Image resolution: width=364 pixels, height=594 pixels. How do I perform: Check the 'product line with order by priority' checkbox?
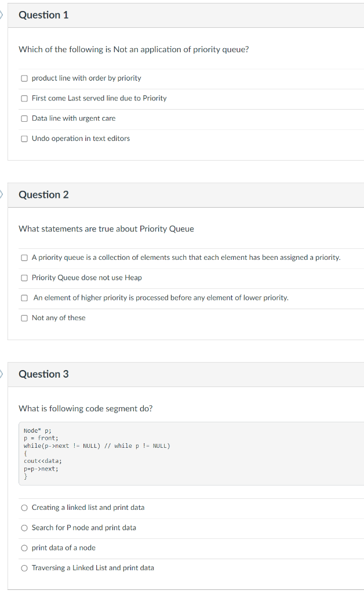click(24, 78)
